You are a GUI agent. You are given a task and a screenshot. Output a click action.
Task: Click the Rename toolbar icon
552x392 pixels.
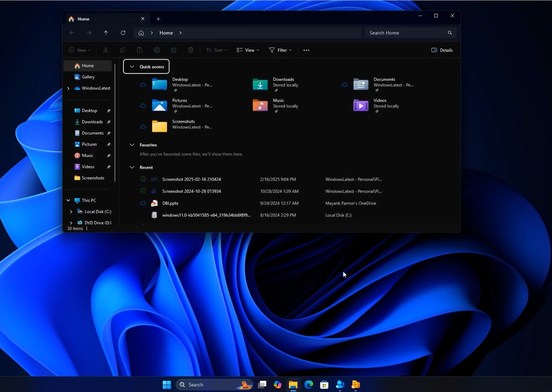157,50
